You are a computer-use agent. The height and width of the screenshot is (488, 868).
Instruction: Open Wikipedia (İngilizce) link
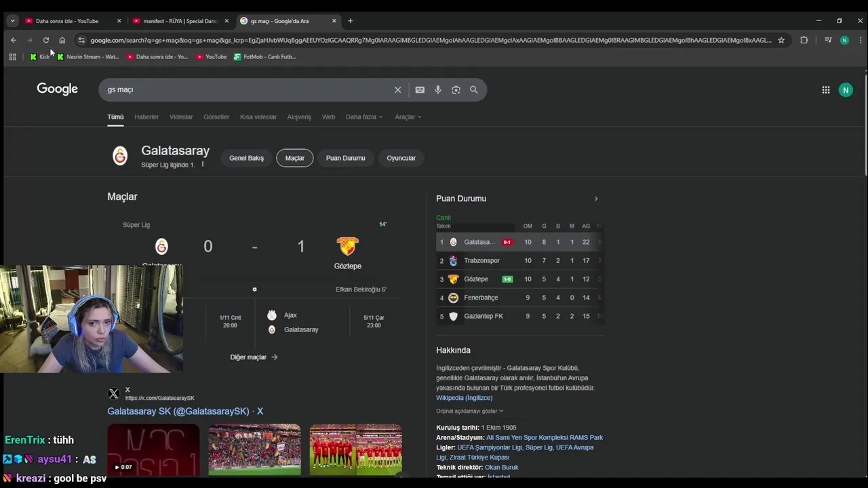coord(465,398)
